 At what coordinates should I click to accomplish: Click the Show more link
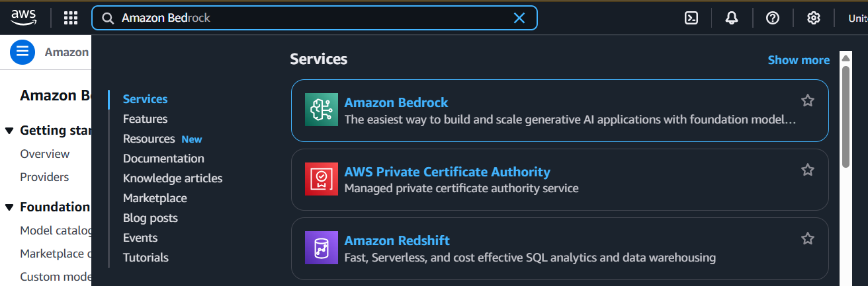click(x=799, y=60)
